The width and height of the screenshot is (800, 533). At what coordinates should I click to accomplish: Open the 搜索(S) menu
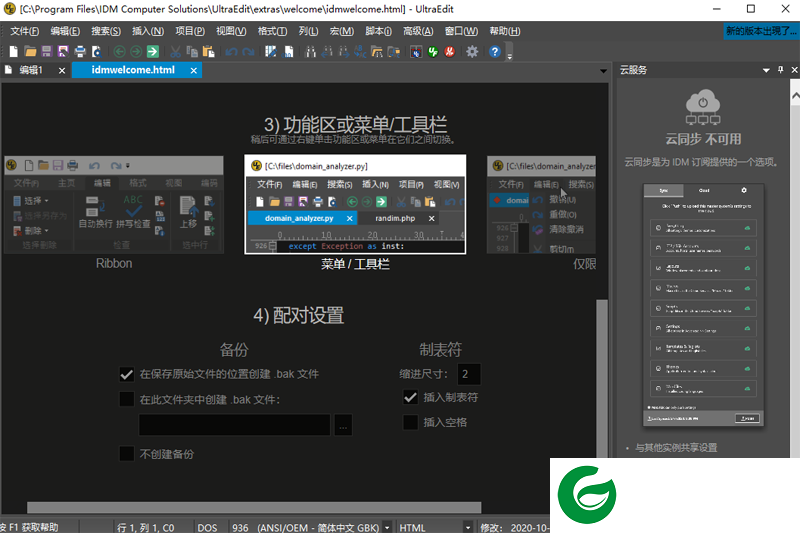click(106, 31)
